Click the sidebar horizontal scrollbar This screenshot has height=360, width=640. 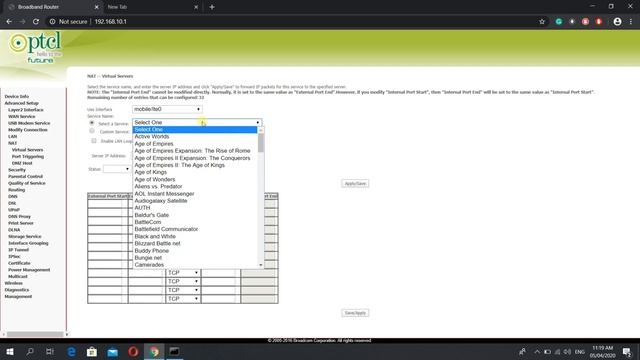point(35,334)
